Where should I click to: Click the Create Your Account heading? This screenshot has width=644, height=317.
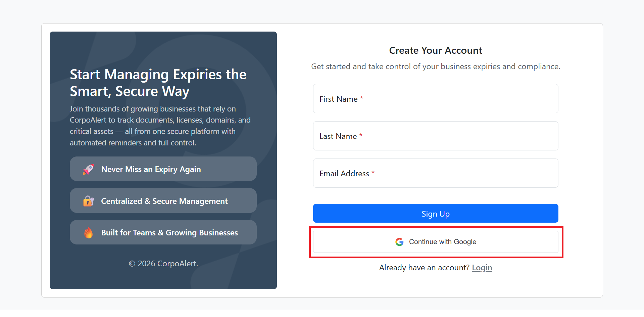[x=435, y=50]
